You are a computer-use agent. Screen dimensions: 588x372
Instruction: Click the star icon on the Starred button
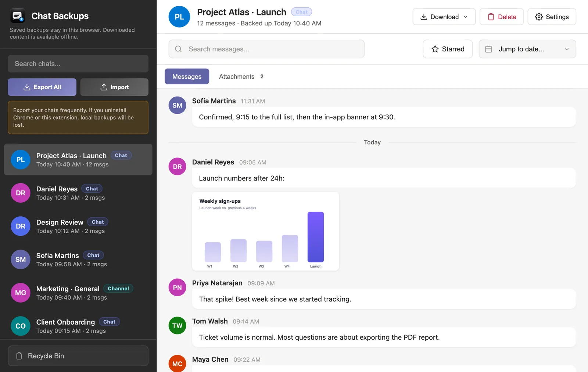pos(435,49)
